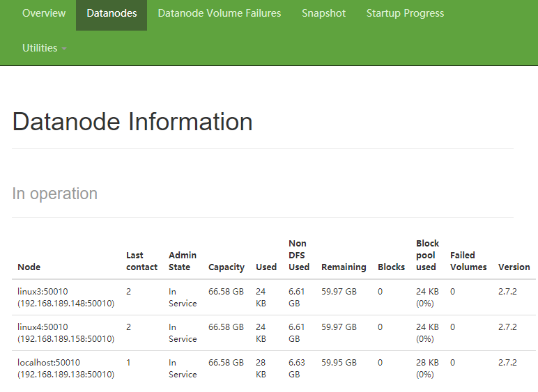
Task: Click the Non DFS Used column header
Action: click(x=299, y=255)
